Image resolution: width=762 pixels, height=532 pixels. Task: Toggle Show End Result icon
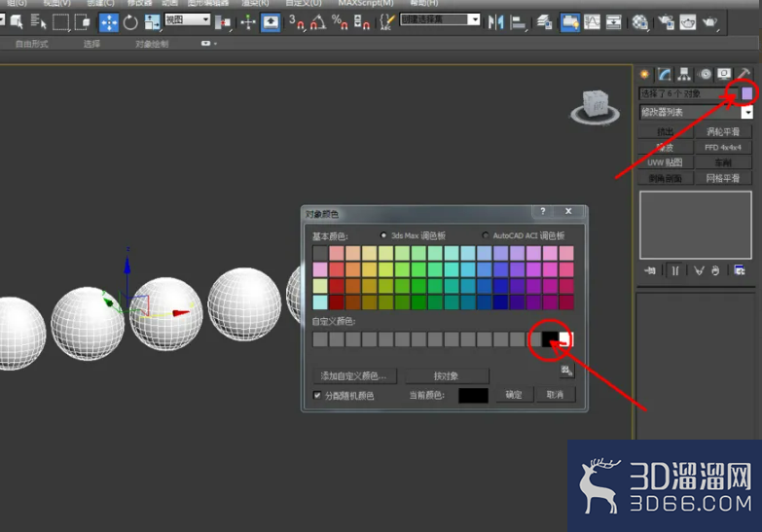click(x=675, y=270)
